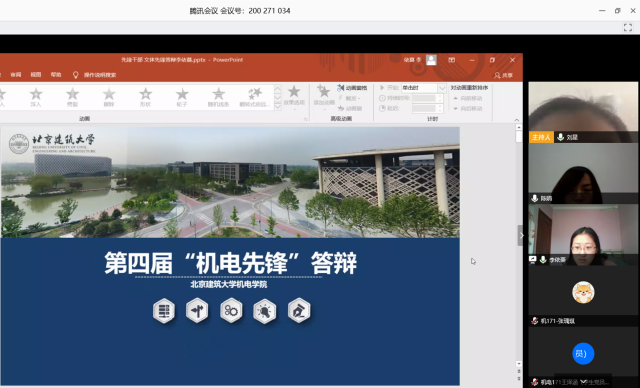Collapse the PowerPoint ribbon with the chevron
This screenshot has height=388, width=640.
click(517, 120)
